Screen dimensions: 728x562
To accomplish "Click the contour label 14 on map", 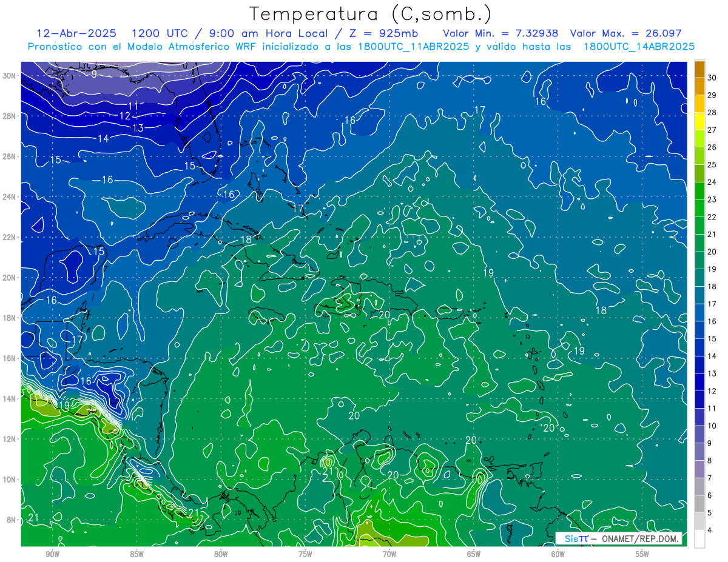I will pyautogui.click(x=103, y=139).
